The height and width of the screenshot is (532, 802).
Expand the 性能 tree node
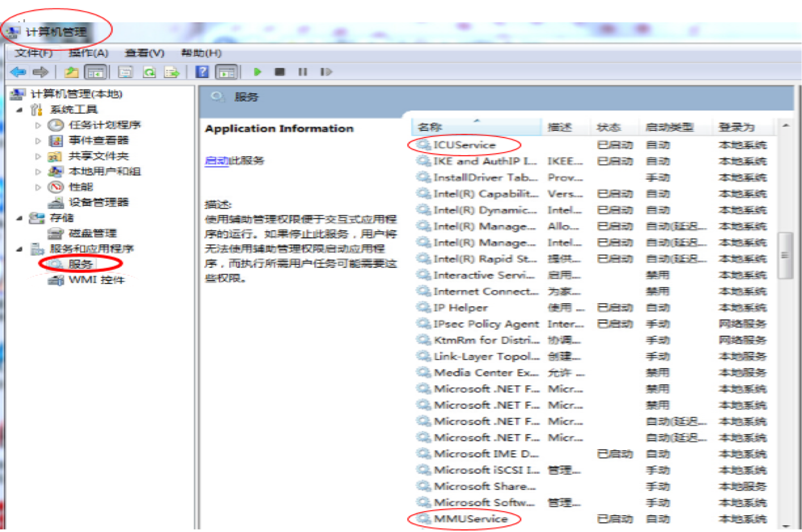pos(38,187)
